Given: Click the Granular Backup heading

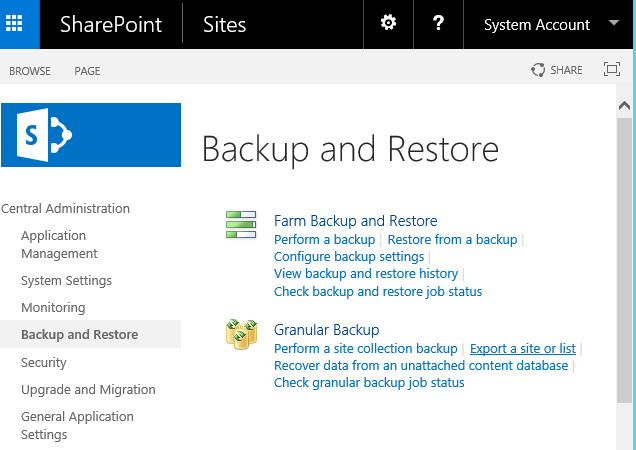Looking at the screenshot, I should [327, 330].
